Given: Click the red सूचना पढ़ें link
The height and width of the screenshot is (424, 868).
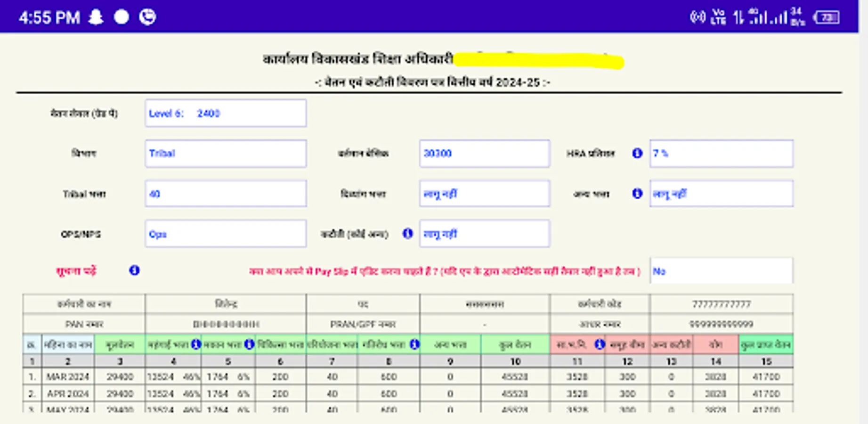Looking at the screenshot, I should point(75,271).
